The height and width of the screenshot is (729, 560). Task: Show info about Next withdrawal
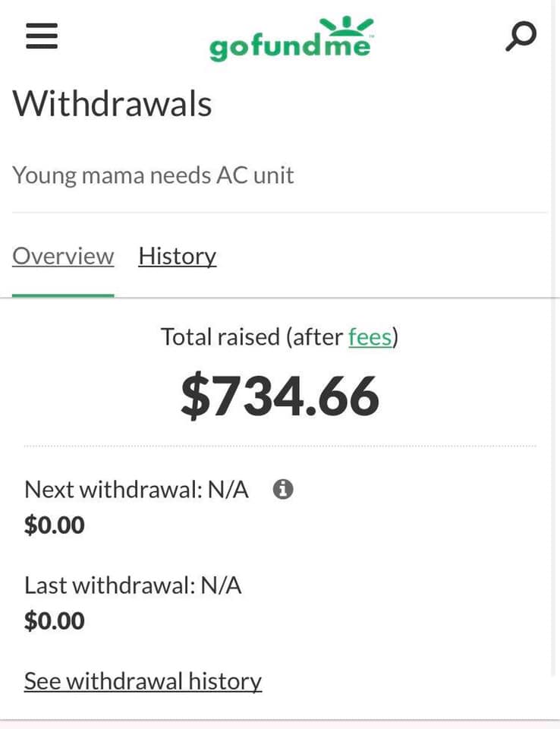click(283, 490)
